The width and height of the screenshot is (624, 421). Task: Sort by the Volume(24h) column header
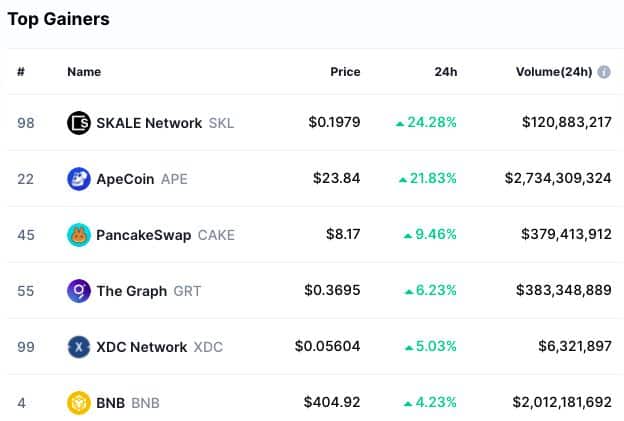click(554, 72)
